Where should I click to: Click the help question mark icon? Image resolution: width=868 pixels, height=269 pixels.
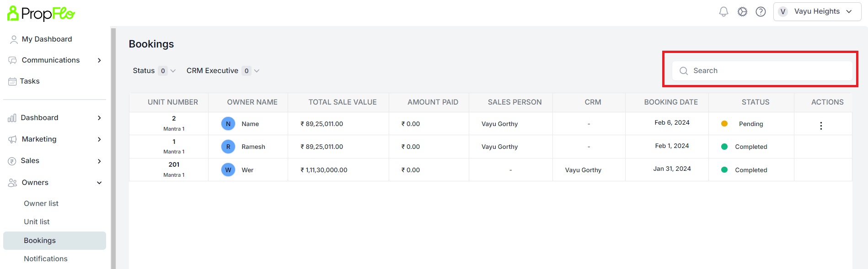pos(761,12)
